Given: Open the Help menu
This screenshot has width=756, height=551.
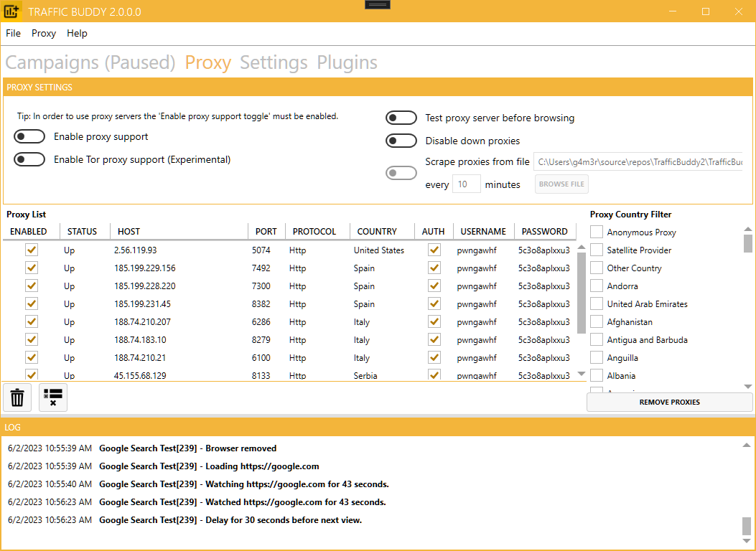Looking at the screenshot, I should (x=77, y=33).
